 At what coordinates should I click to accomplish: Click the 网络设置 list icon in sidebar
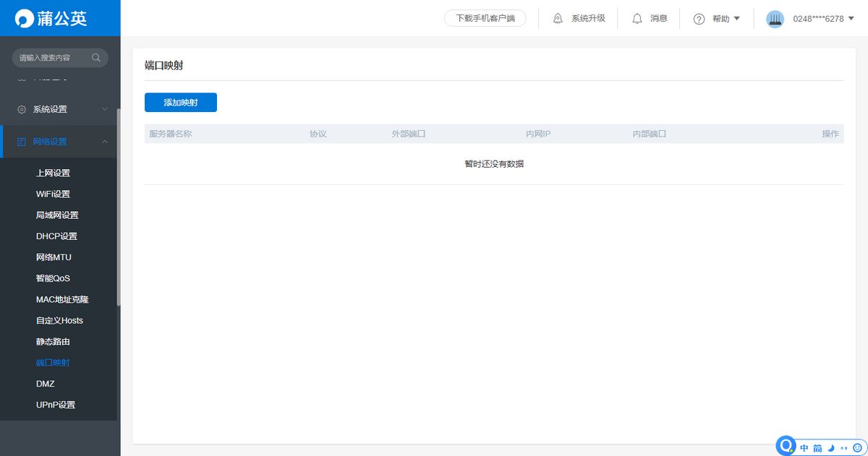(x=22, y=142)
